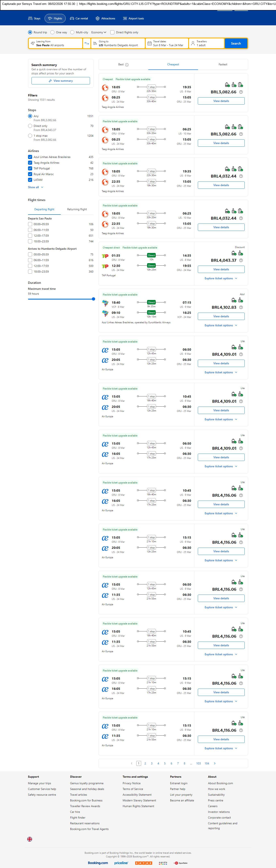Click the info icon beside Best tab

(127, 65)
